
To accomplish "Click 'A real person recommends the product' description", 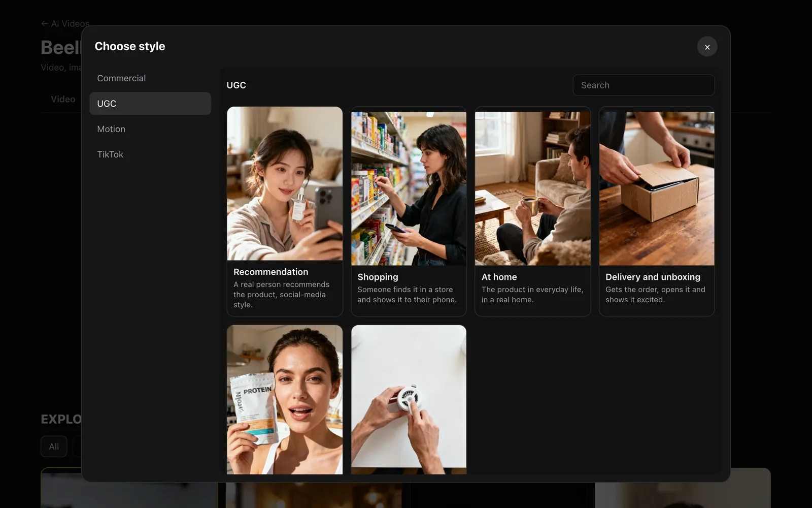I will pos(282,295).
